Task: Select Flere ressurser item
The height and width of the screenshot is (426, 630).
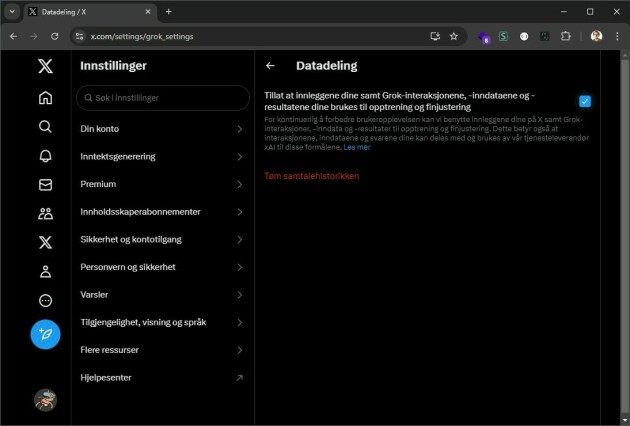Action: 163,350
